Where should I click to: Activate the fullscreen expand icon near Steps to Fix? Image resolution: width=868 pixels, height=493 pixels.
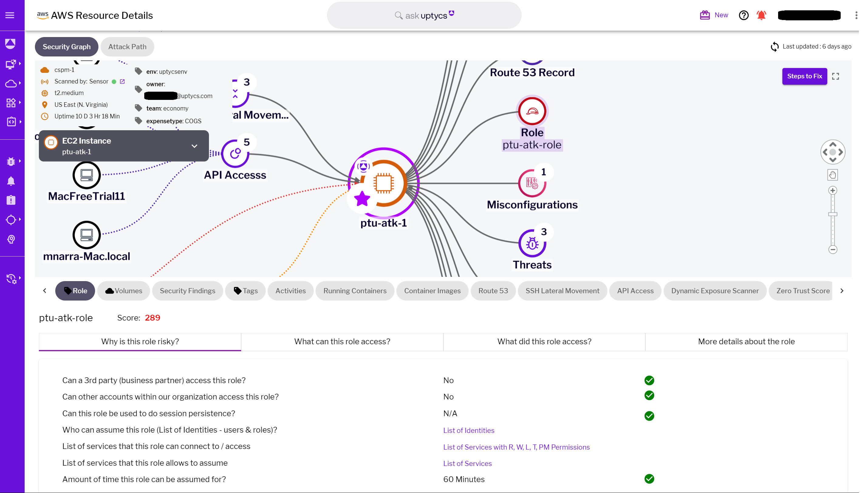pos(836,76)
